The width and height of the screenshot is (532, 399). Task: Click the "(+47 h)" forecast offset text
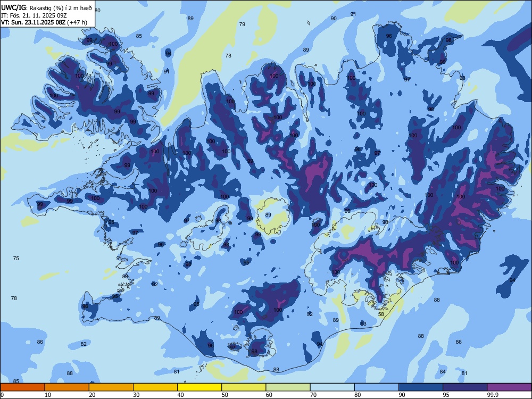click(77, 22)
